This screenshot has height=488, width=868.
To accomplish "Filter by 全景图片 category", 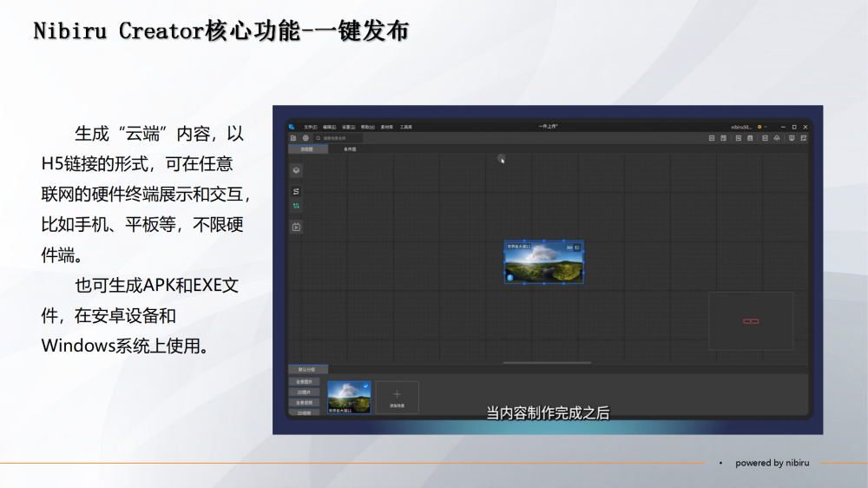I will [x=304, y=382].
